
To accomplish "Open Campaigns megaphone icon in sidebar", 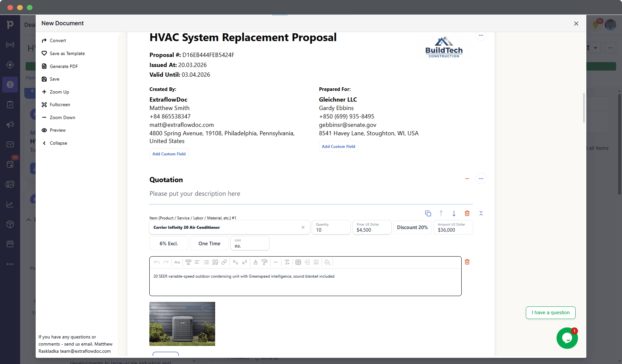I will [10, 125].
